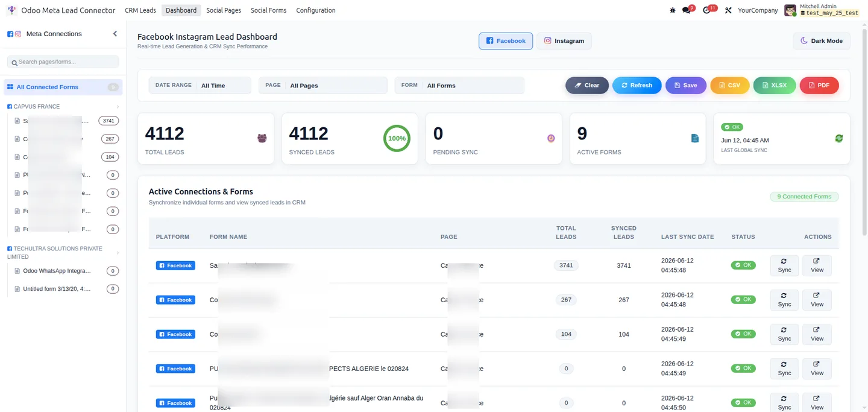The image size is (868, 412).
Task: Open the Form All Forms dropdown
Action: click(459, 86)
